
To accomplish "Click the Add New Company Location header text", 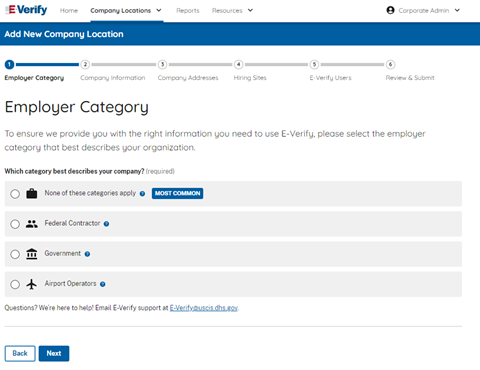I will (x=64, y=34).
